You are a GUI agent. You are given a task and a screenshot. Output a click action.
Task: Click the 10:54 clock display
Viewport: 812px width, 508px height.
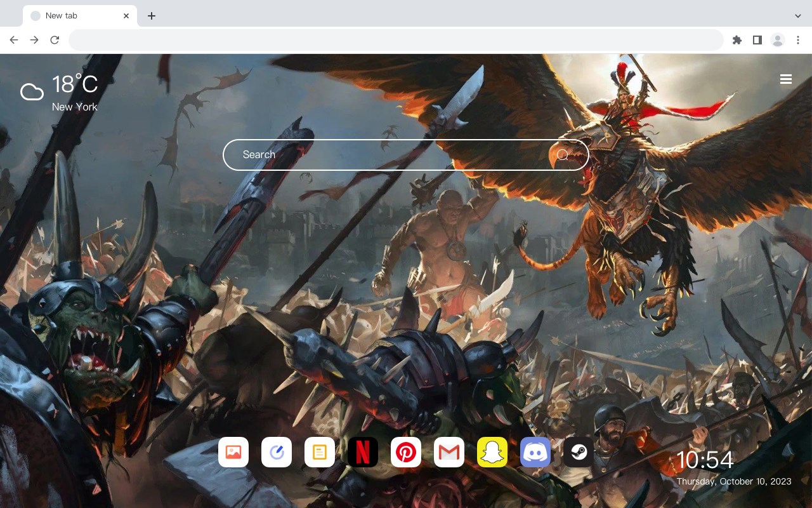point(705,460)
